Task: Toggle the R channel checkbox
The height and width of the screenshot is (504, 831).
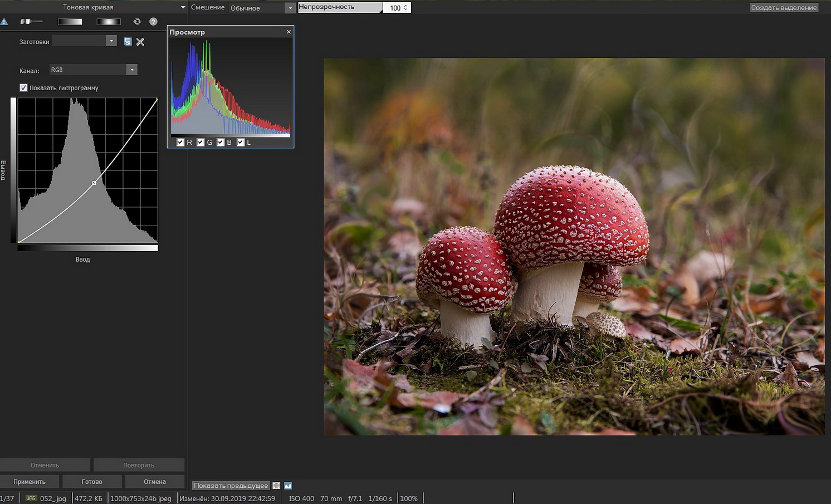Action: click(180, 143)
